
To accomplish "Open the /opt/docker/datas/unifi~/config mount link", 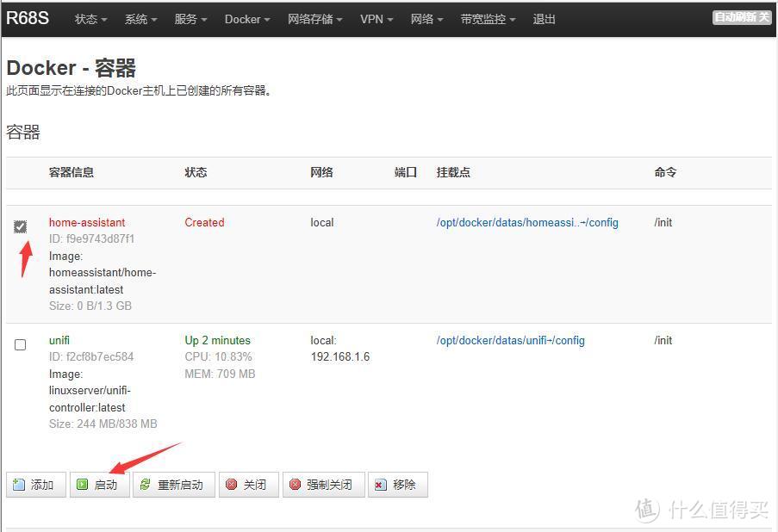I will point(511,340).
